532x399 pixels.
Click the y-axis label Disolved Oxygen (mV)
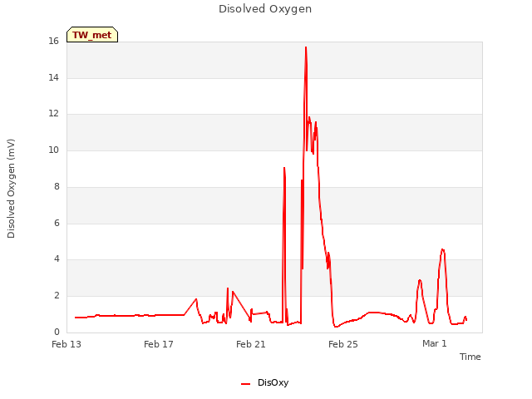(x=11, y=189)
